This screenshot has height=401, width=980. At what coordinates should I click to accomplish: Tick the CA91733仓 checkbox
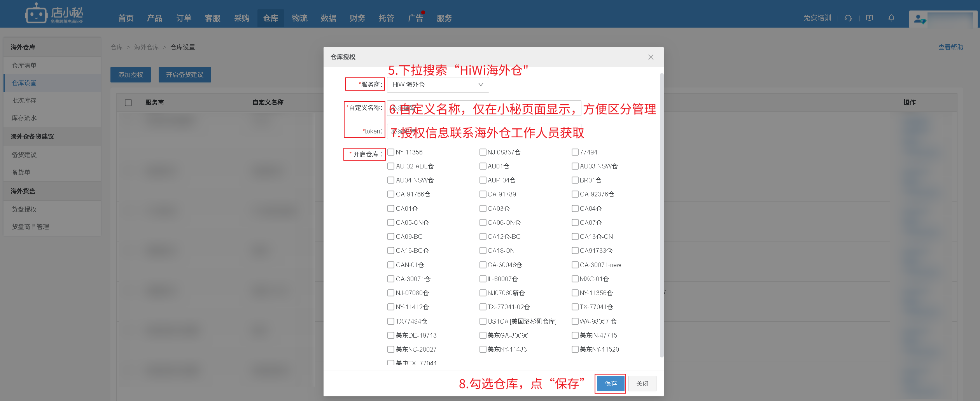575,250
